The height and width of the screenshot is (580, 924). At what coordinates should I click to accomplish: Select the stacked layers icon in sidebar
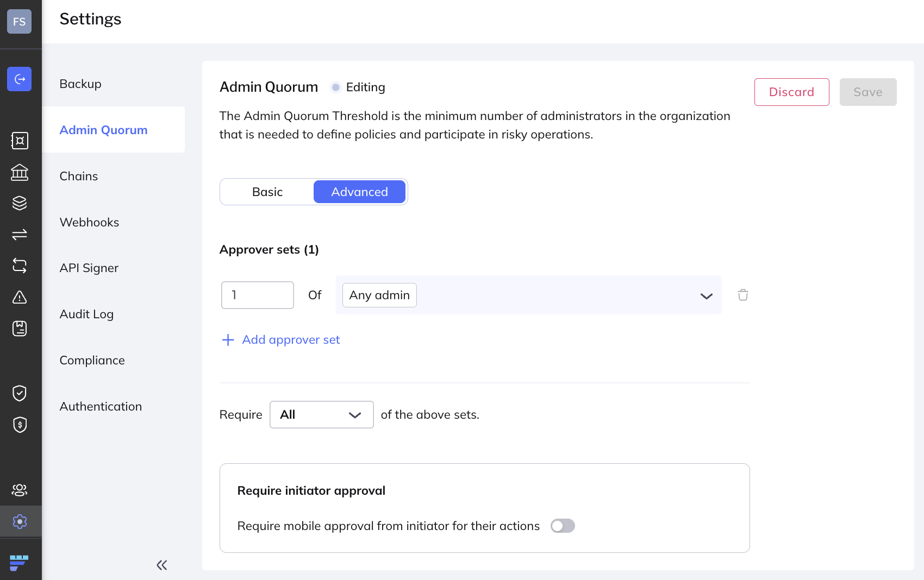point(20,203)
